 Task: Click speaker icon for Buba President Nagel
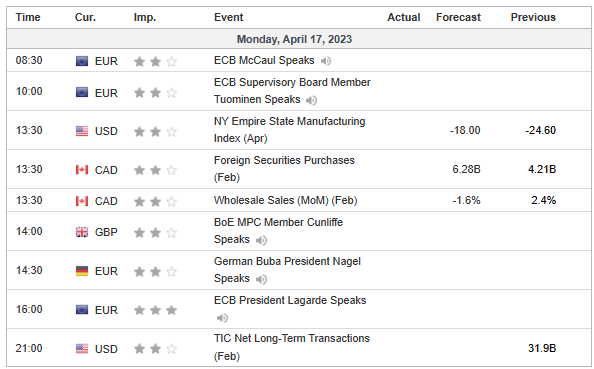[261, 279]
